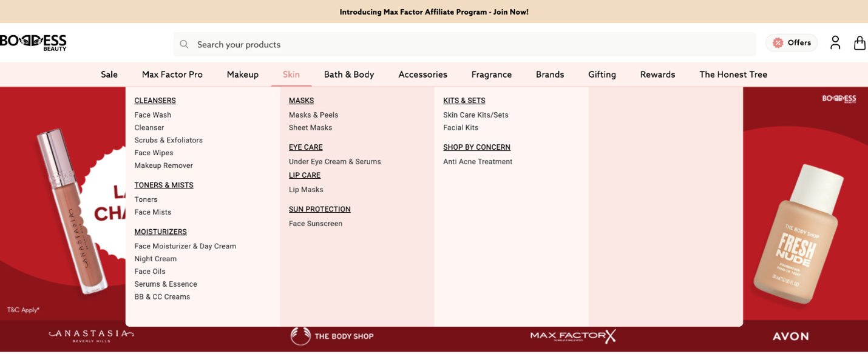Select Sheet Masks link
The width and height of the screenshot is (868, 354).
[310, 128]
